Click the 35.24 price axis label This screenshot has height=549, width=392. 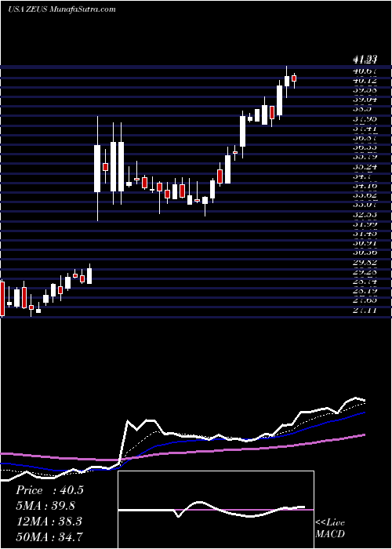pyautogui.click(x=365, y=167)
